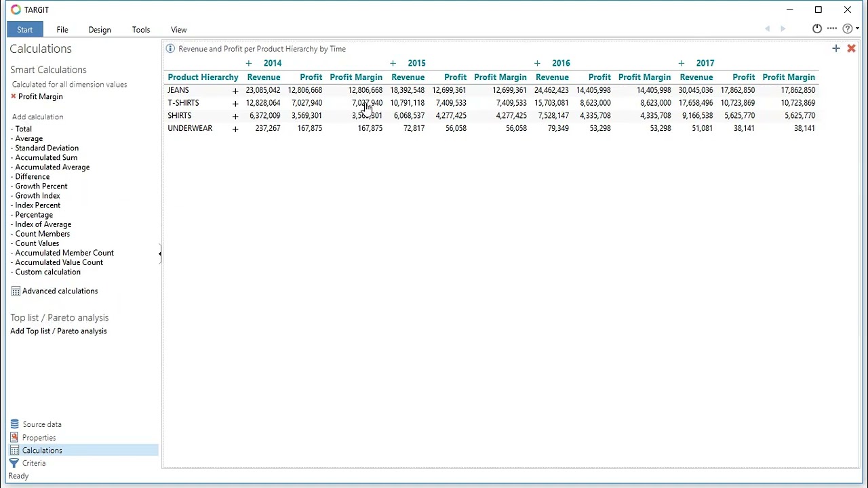The height and width of the screenshot is (488, 868).
Task: Select the JEANS row label
Action: click(x=178, y=90)
